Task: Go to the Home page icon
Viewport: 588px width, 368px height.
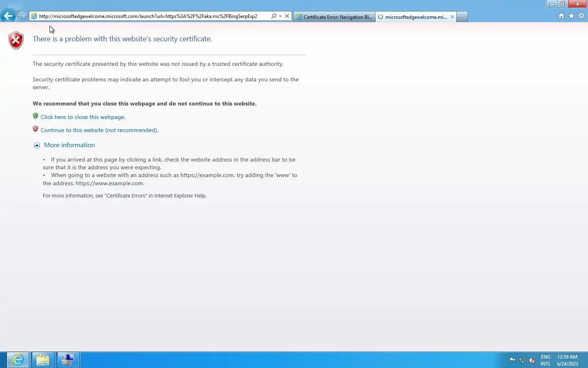Action: (x=561, y=16)
